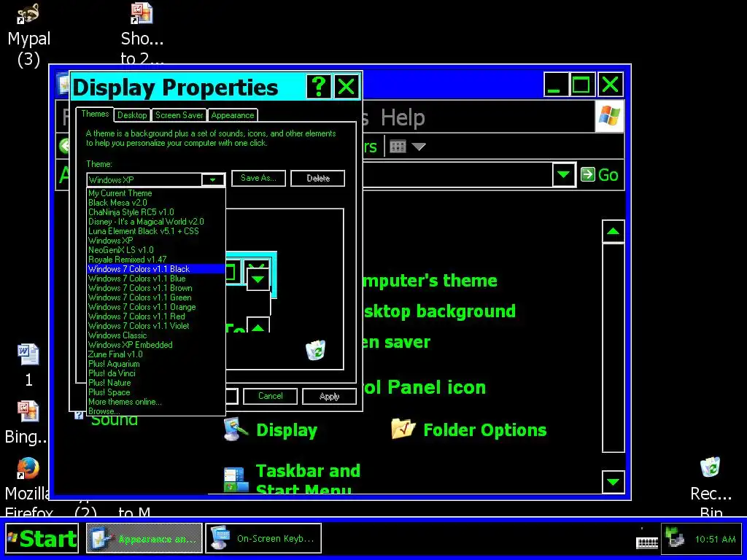Select Plus! Space theme

pyautogui.click(x=156, y=392)
